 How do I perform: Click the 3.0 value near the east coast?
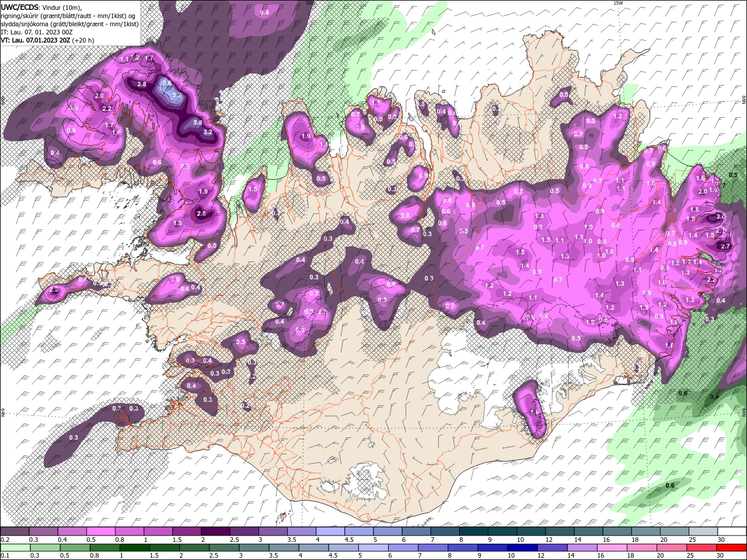pos(720,216)
